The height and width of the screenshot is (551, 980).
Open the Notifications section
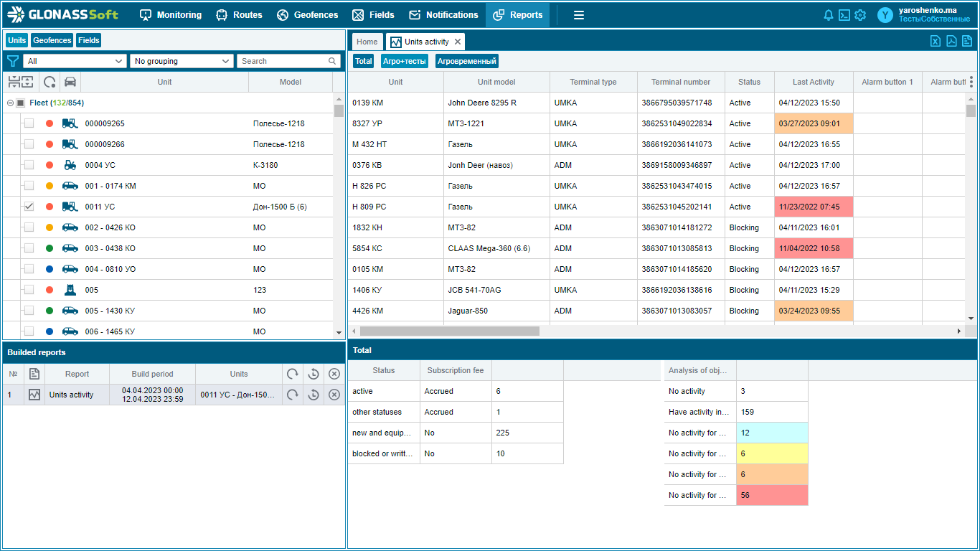[x=443, y=15]
